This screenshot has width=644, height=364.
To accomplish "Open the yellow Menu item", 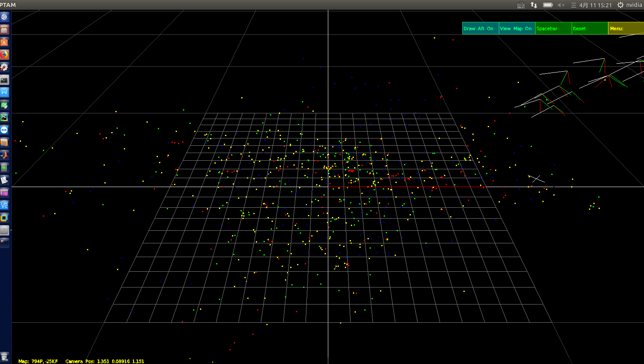I will [x=626, y=28].
